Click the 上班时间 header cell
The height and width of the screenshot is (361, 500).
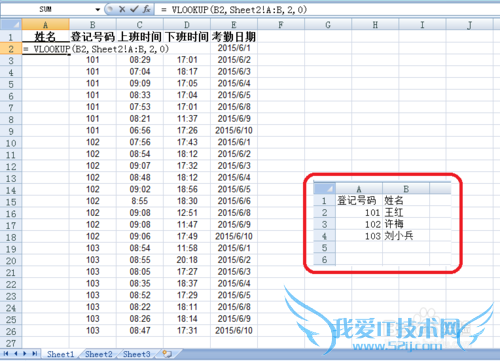140,37
